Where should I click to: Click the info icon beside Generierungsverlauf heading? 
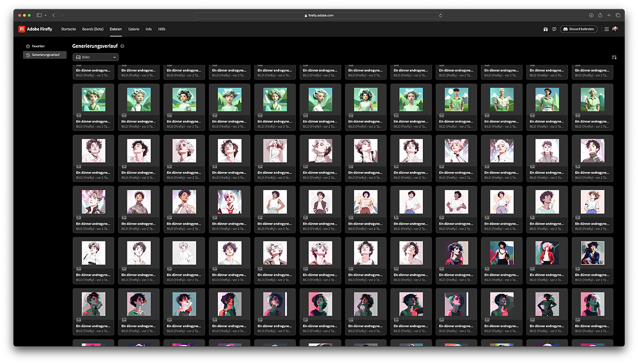(122, 46)
